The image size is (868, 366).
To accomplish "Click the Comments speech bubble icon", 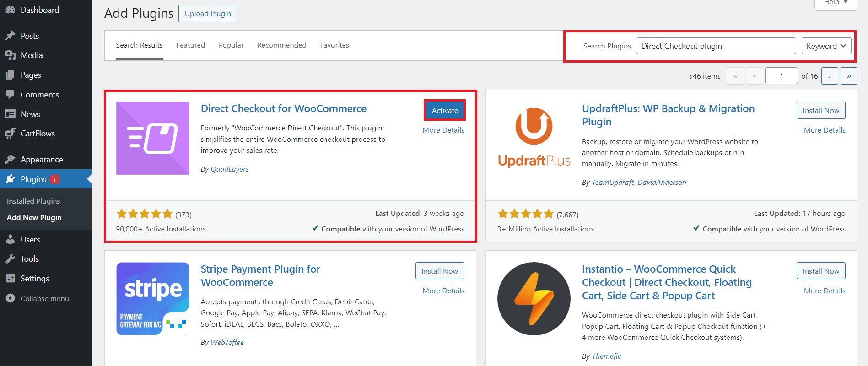I will coord(10,94).
